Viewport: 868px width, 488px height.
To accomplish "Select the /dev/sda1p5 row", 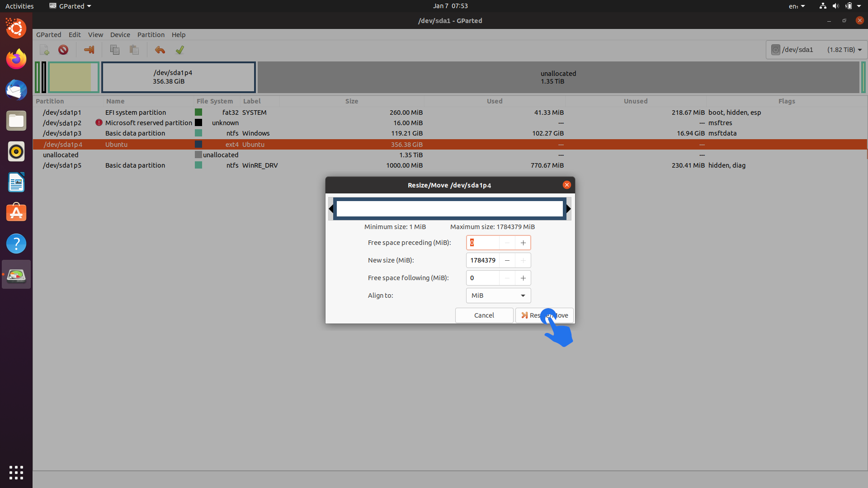I will tap(450, 165).
